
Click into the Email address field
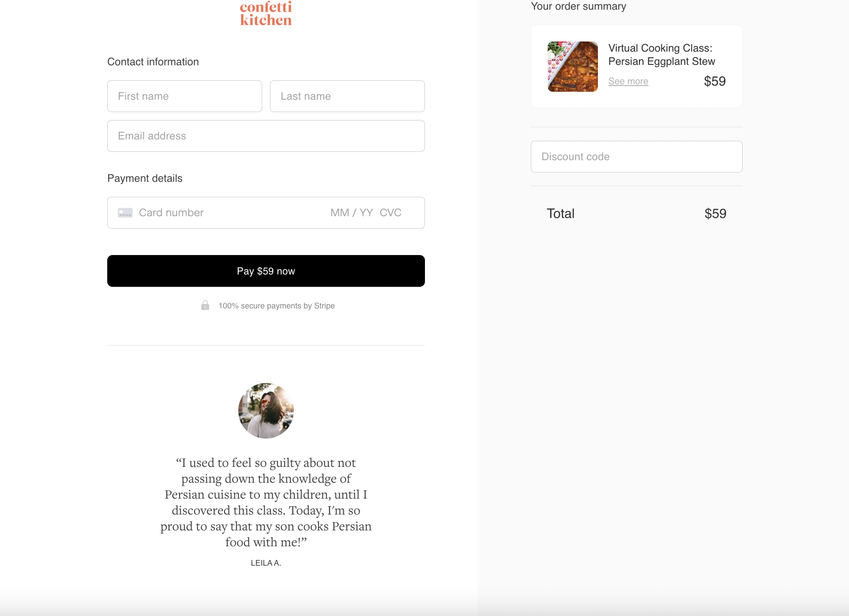point(266,136)
